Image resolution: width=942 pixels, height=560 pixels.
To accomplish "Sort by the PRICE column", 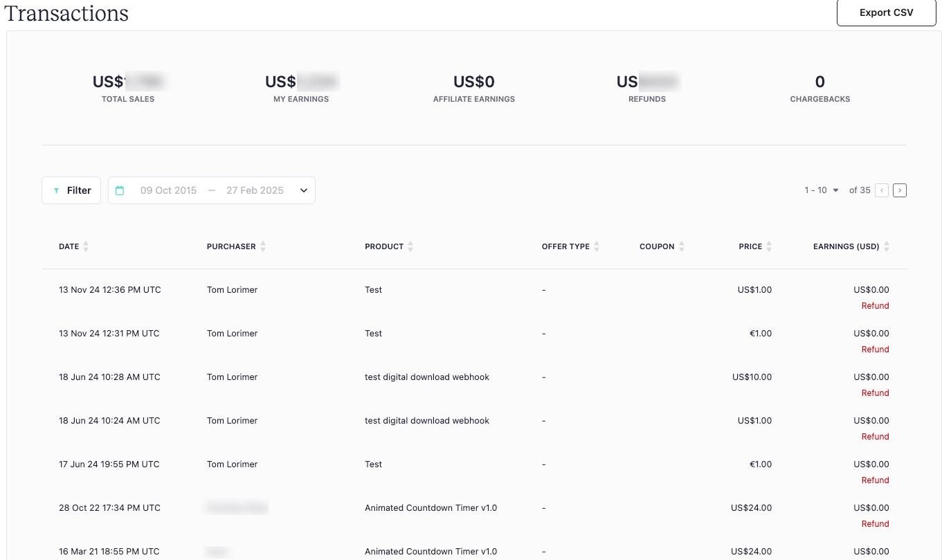I will [756, 246].
